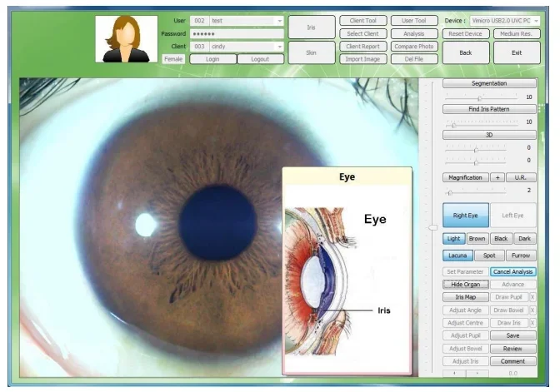Viewport: 560px width, 392px height.
Task: Click the client ID field 003
Action: (200, 47)
